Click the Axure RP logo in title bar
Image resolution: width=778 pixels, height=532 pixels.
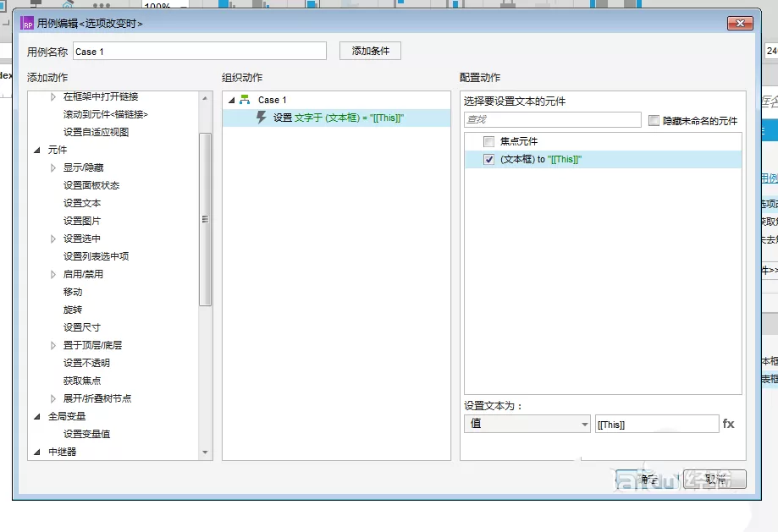[27, 24]
